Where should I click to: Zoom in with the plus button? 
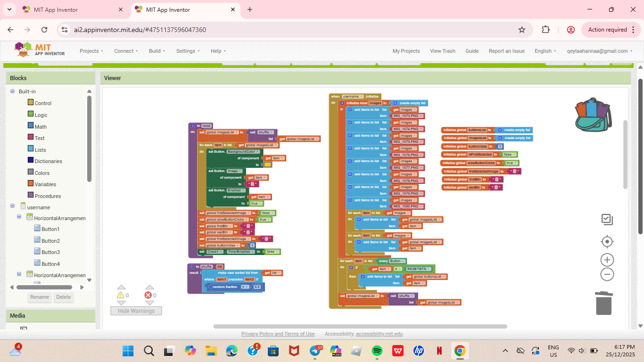[607, 260]
